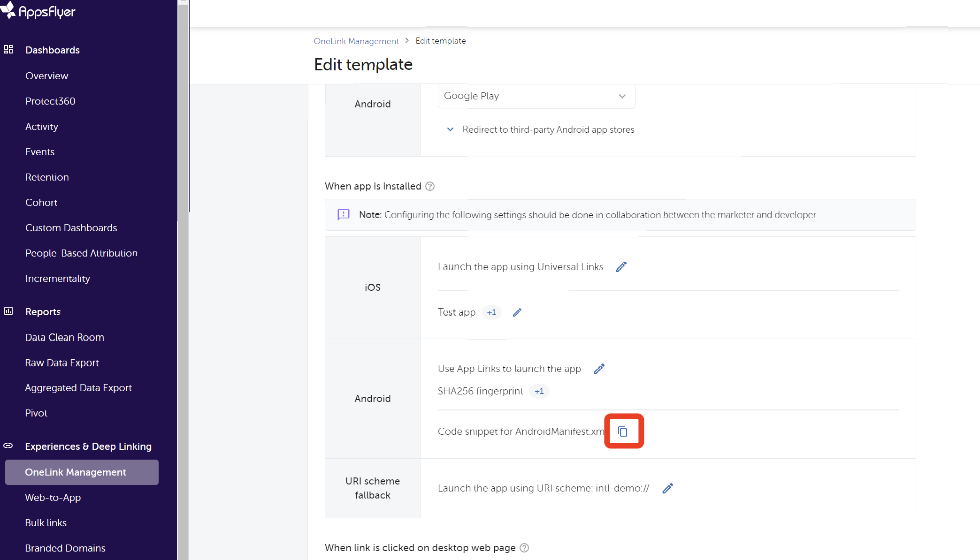
Task: Select Experiences & Deep Linking section
Action: click(88, 446)
